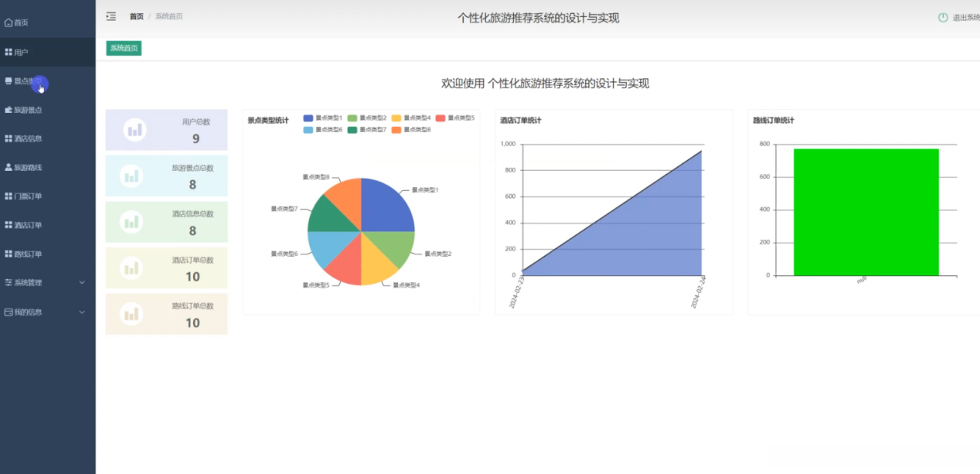Click the 景点类型统计 chart title
This screenshot has width=980, height=474.
click(268, 121)
